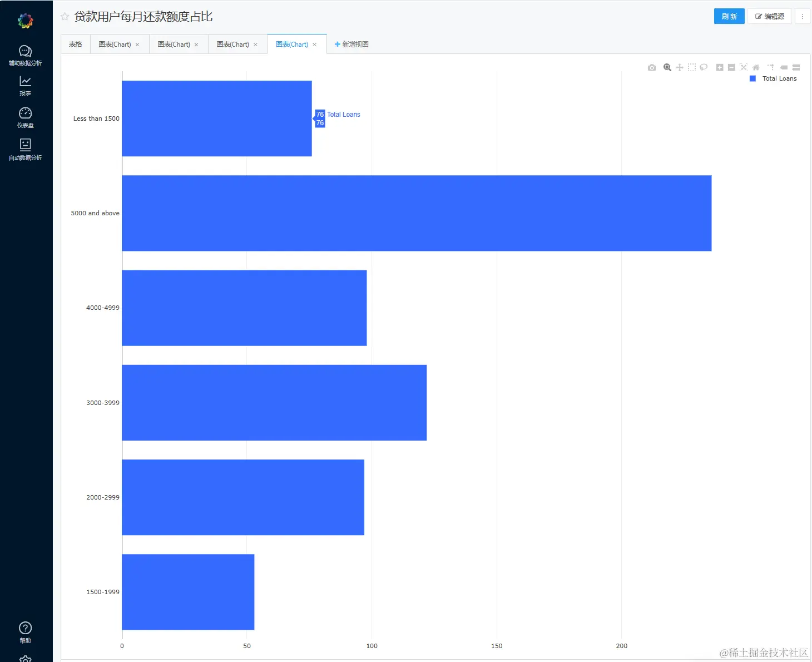812x662 pixels.
Task: Click the blue Total Loans legend swatch
Action: point(752,78)
